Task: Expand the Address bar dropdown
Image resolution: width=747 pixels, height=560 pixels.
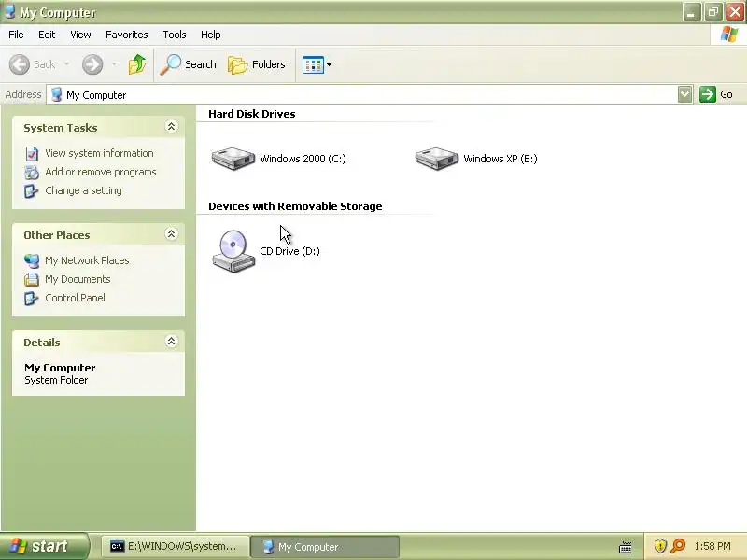Action: pos(684,94)
